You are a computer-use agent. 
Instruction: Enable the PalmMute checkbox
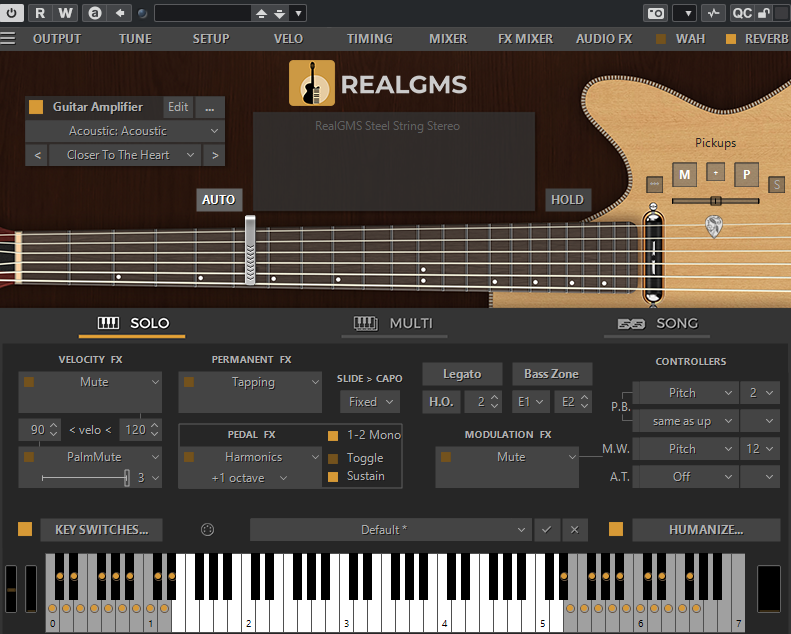click(29, 457)
